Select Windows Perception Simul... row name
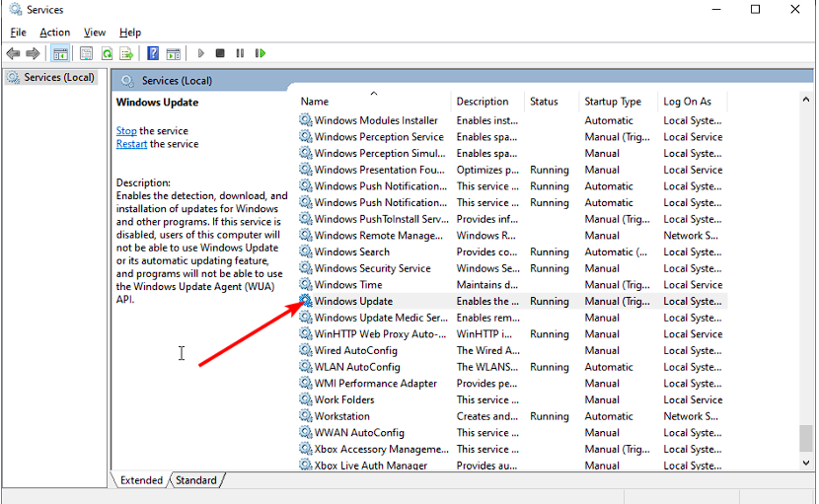This screenshot has width=819, height=504. 380,153
